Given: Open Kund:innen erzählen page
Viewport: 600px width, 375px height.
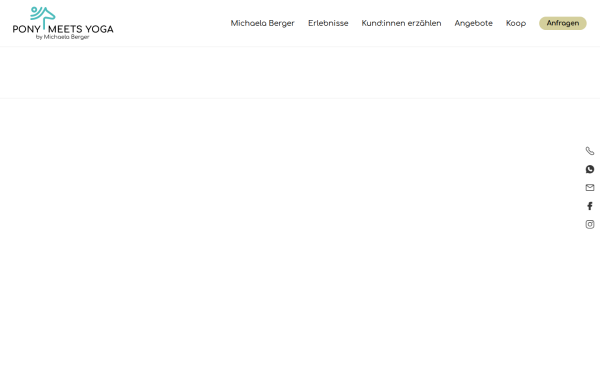Looking at the screenshot, I should (x=401, y=23).
